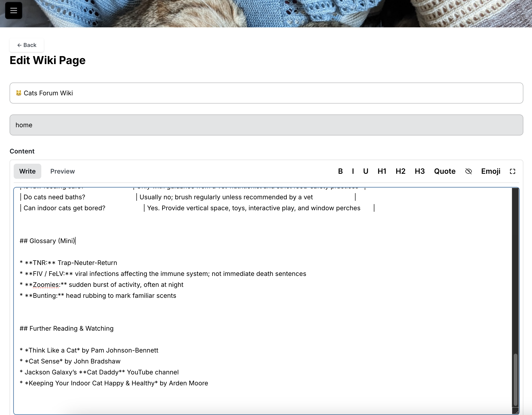Click 'Do cats need baths?' table cell
The width and height of the screenshot is (532, 415).
pyautogui.click(x=54, y=197)
